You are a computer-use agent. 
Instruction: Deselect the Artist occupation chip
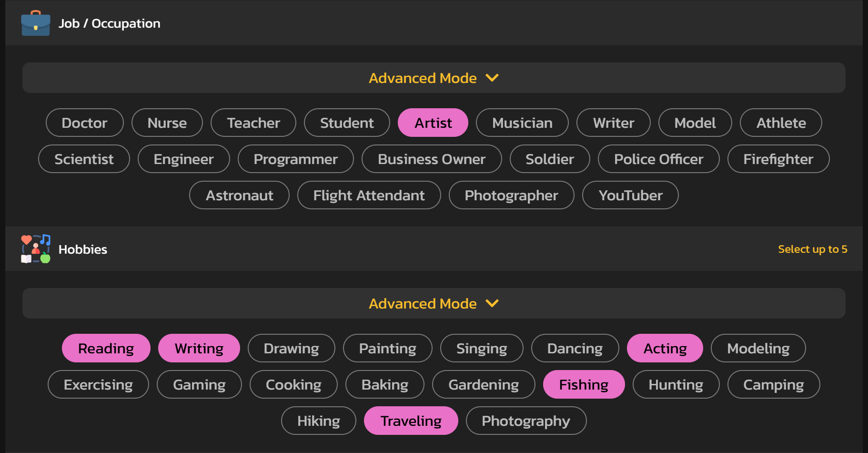(x=433, y=123)
